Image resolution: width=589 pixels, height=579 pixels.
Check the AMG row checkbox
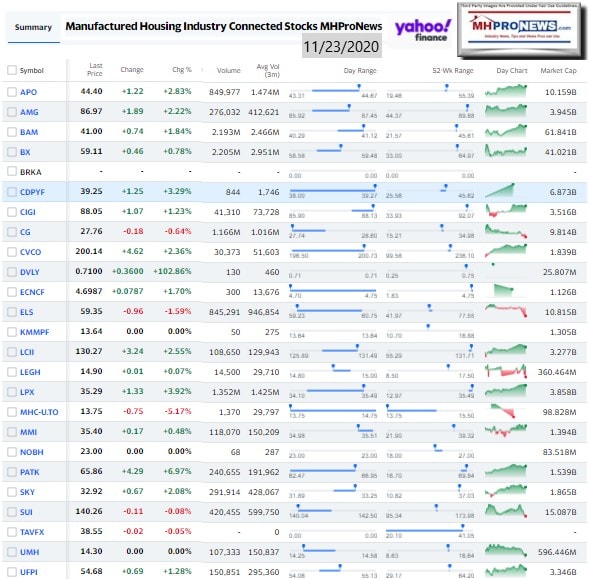[x=12, y=112]
